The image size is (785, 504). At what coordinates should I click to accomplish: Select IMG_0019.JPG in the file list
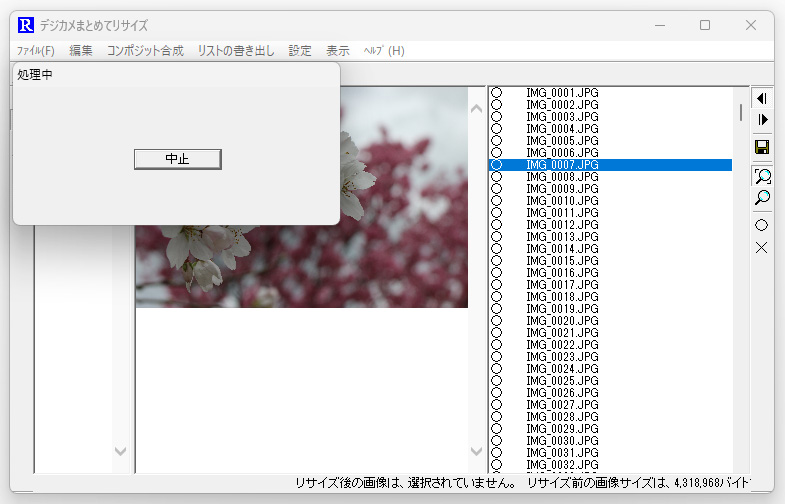tap(610, 309)
